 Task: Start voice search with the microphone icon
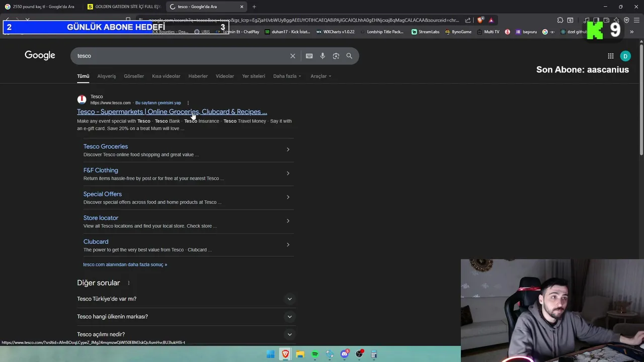(323, 56)
